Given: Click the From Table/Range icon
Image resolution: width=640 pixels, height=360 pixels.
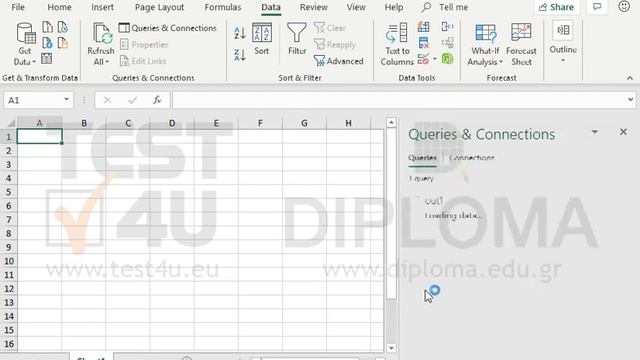Looking at the screenshot, I should point(47,59).
